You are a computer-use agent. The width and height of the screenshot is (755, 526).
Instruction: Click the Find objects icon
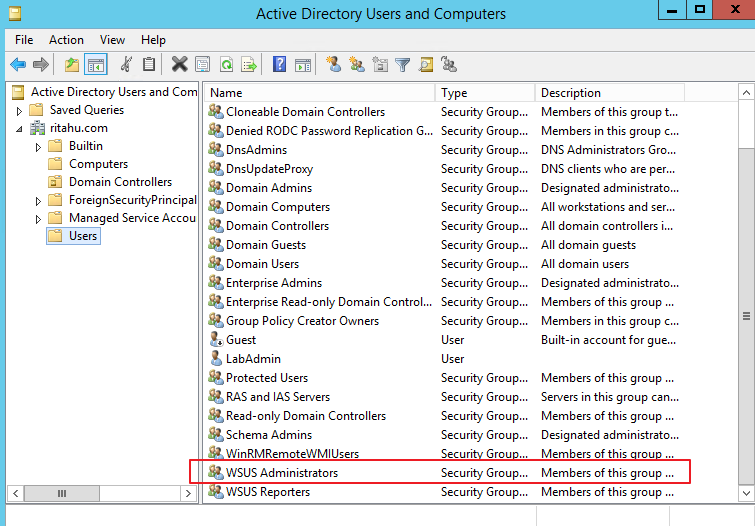pyautogui.click(x=426, y=64)
